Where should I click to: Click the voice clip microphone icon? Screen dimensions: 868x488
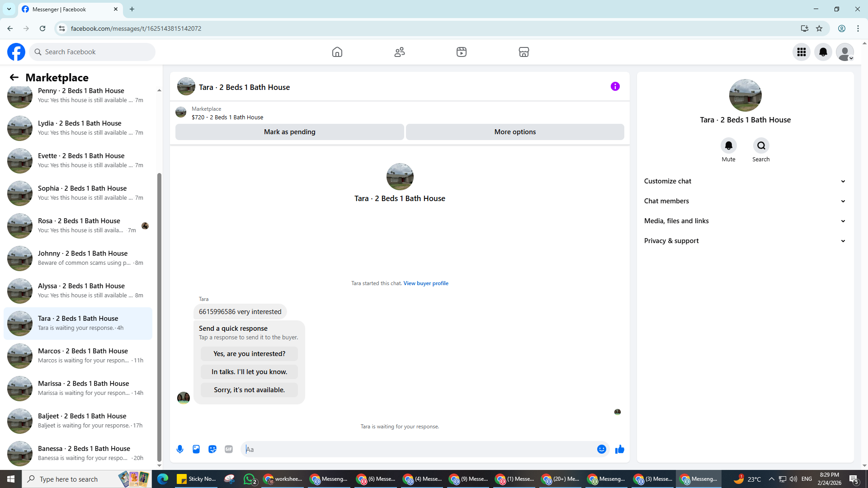tap(180, 449)
